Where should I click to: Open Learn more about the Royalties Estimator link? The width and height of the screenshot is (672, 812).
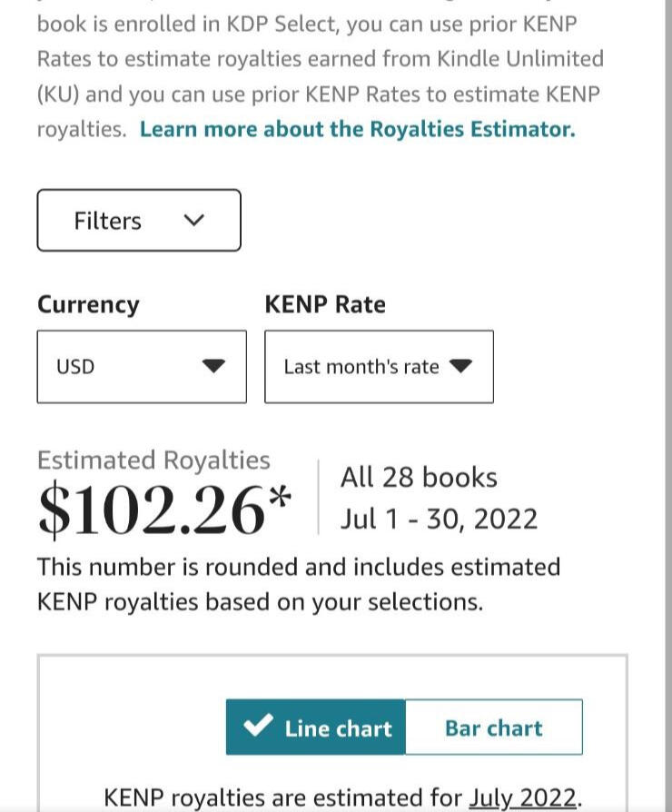(x=358, y=129)
